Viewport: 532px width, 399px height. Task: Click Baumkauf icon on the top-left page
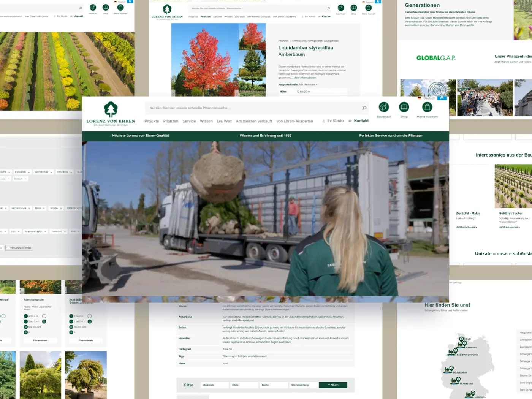click(93, 8)
